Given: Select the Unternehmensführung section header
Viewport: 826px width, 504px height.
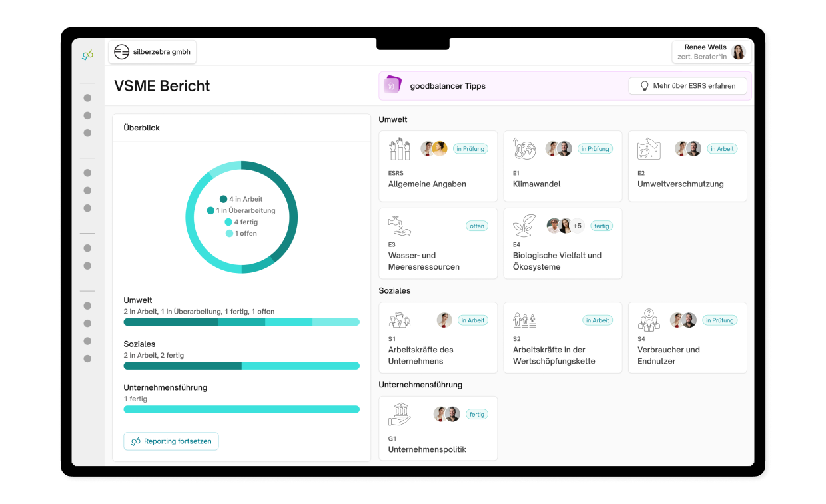Looking at the screenshot, I should 420,384.
